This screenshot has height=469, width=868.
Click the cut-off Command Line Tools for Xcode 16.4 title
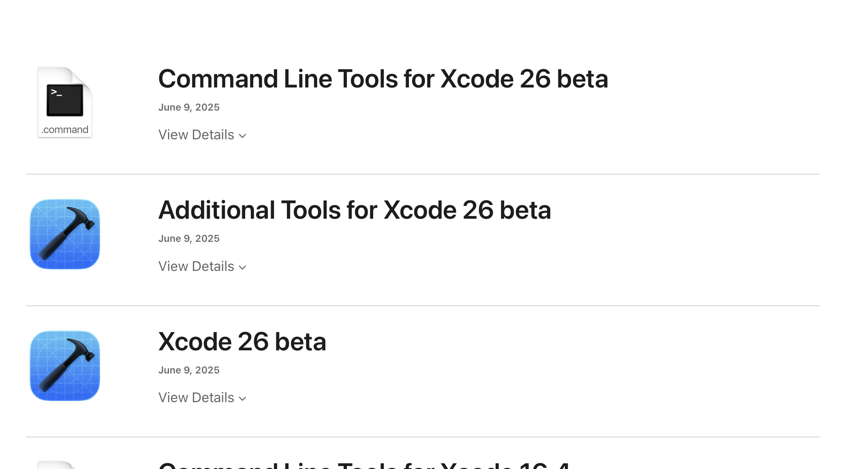pos(364,465)
